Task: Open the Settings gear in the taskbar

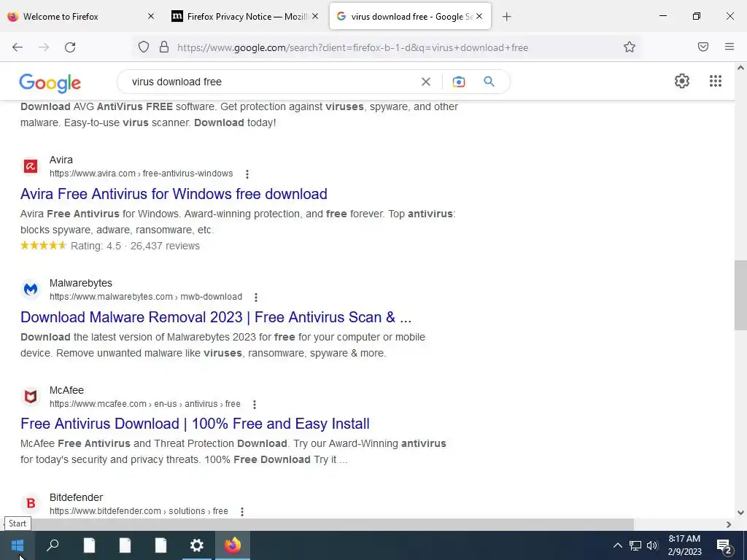Action: 196,545
